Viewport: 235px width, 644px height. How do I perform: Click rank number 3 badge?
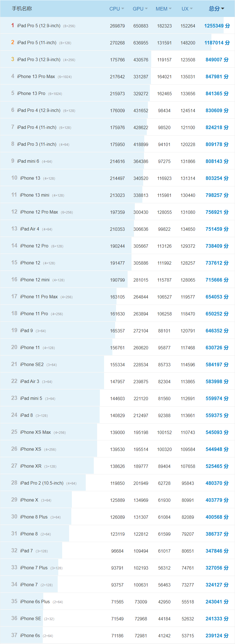pos(13,59)
